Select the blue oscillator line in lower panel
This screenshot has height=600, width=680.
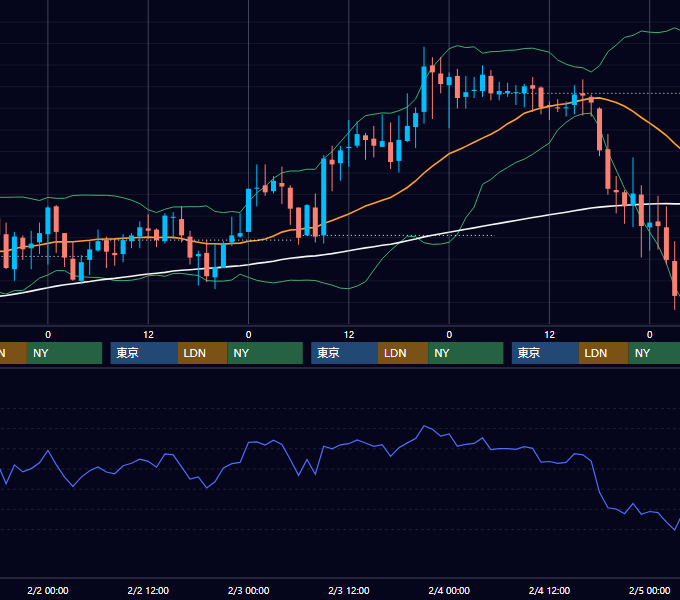click(x=347, y=444)
